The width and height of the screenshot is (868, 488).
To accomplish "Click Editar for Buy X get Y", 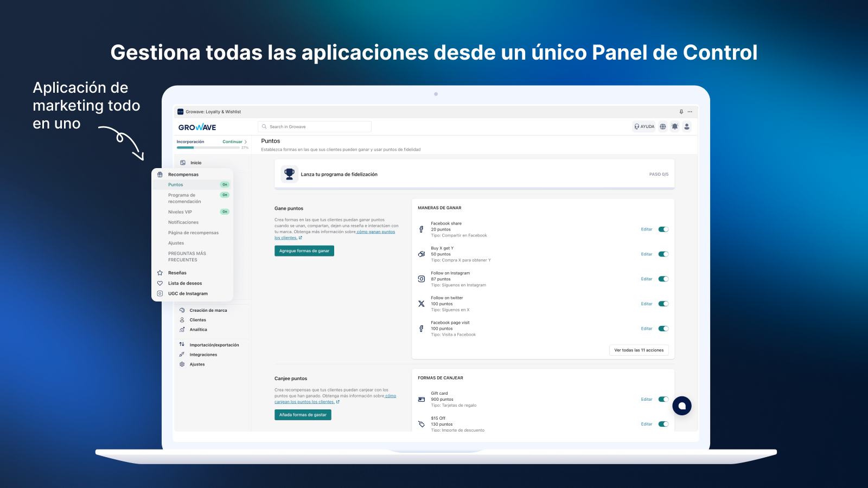I will (647, 254).
